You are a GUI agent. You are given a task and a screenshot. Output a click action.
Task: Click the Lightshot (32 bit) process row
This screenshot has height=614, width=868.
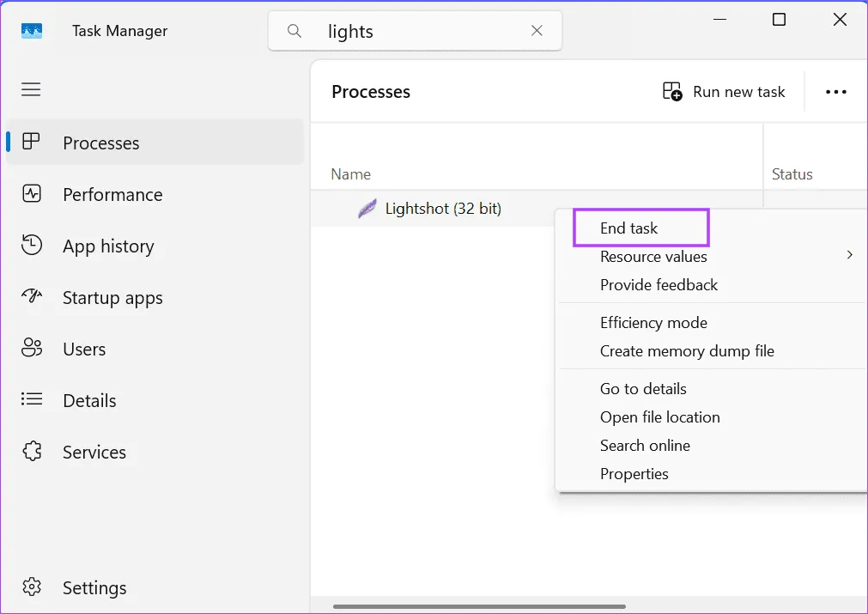point(442,209)
